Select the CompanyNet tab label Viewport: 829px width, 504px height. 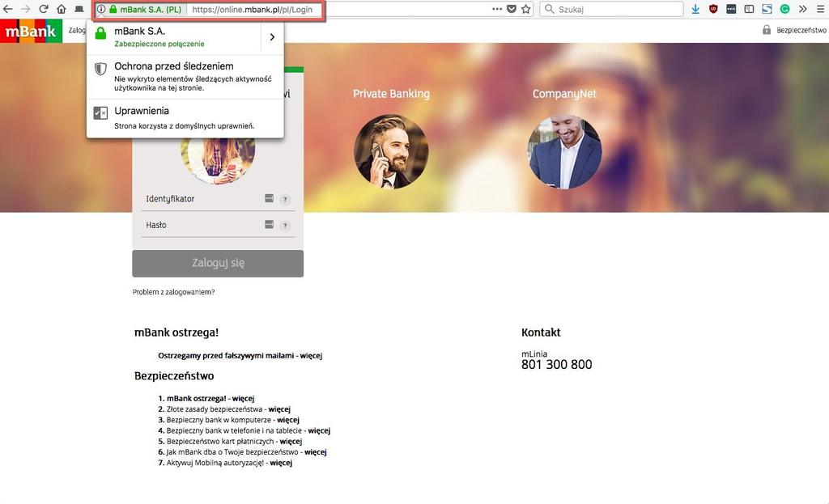tap(564, 94)
